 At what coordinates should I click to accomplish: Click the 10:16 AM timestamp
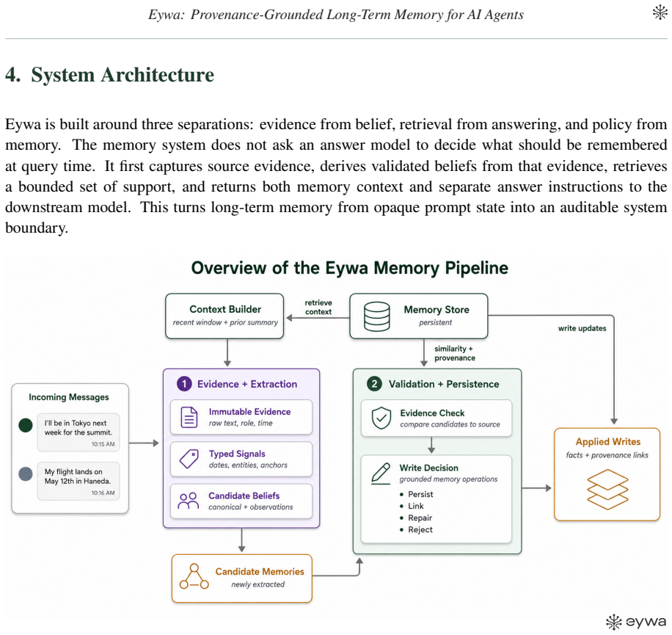tap(103, 493)
